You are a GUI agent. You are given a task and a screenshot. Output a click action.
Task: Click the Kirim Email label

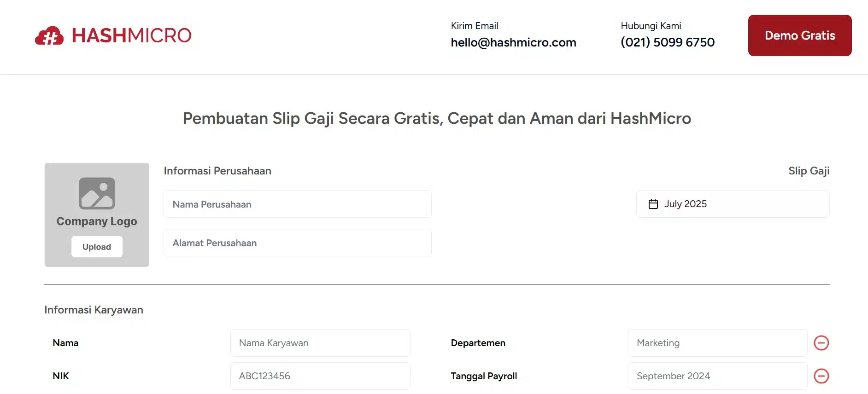(474, 26)
